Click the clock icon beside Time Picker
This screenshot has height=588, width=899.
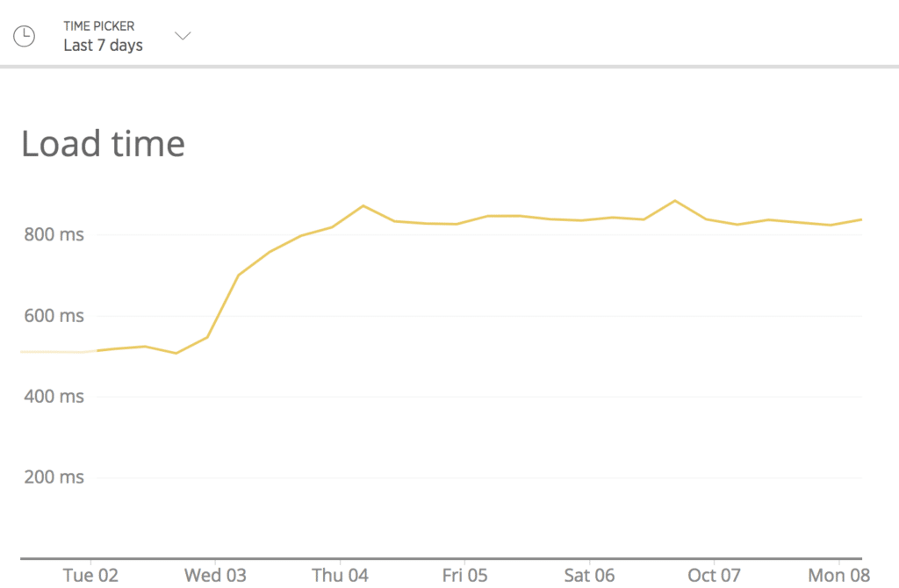(x=25, y=36)
